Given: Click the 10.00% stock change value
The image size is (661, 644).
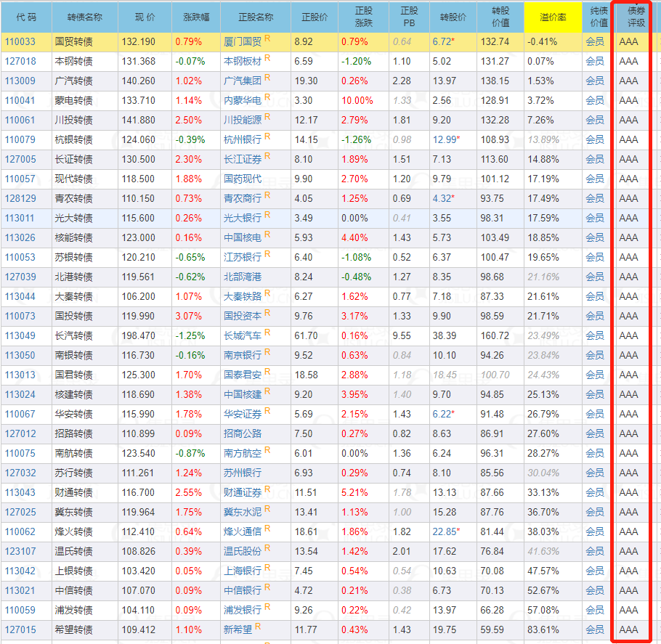Looking at the screenshot, I should point(357,101).
